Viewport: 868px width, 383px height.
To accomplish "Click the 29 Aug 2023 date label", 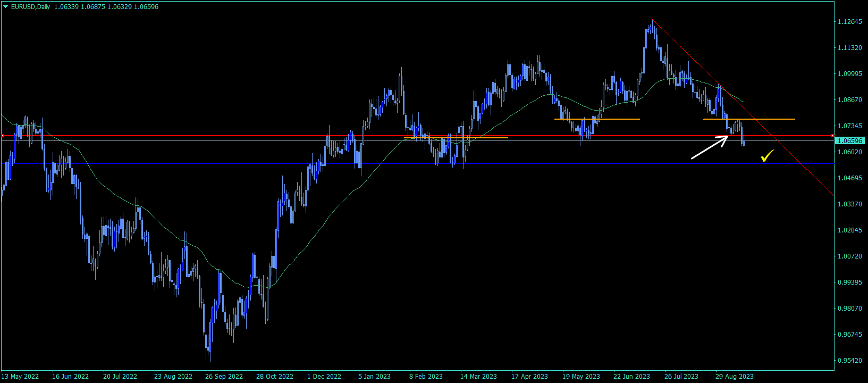I will point(735,377).
